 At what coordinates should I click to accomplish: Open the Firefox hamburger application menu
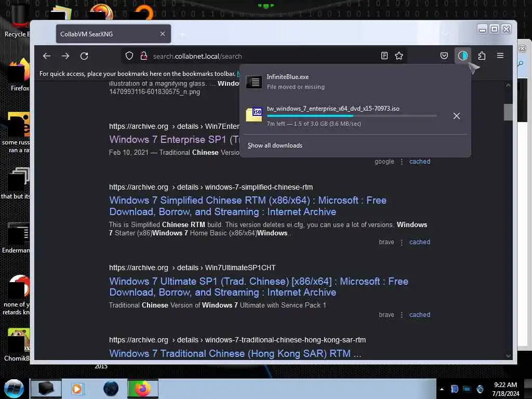[x=500, y=56]
